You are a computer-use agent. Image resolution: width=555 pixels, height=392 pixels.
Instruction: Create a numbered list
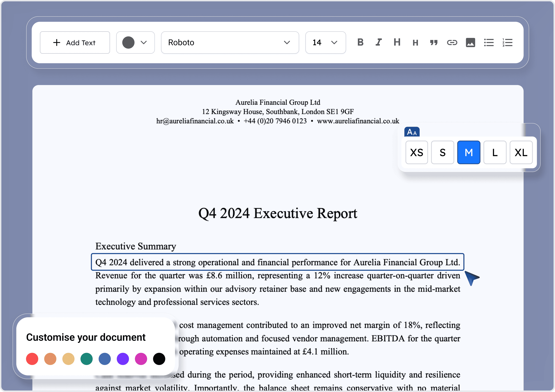pos(507,43)
